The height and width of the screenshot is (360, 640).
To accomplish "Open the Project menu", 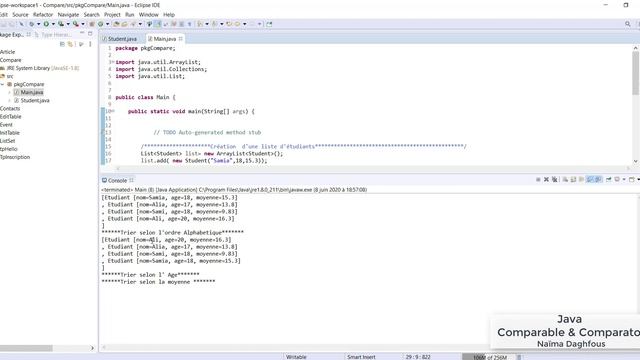I will [x=112, y=15].
